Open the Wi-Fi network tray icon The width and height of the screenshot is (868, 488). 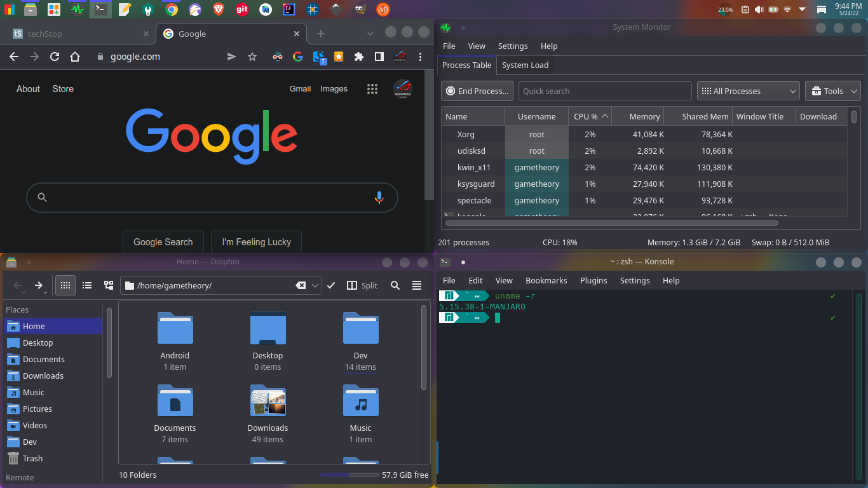[x=787, y=10]
